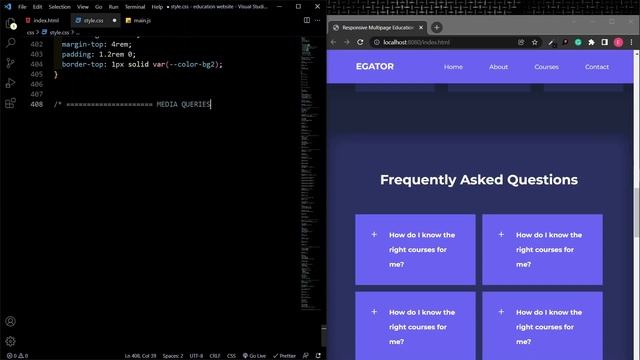Reload the page in Chrome

tap(360, 42)
